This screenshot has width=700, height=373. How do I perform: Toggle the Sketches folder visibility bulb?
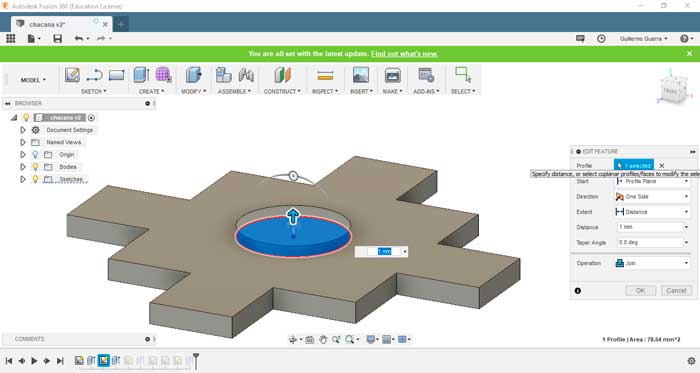tap(35, 179)
